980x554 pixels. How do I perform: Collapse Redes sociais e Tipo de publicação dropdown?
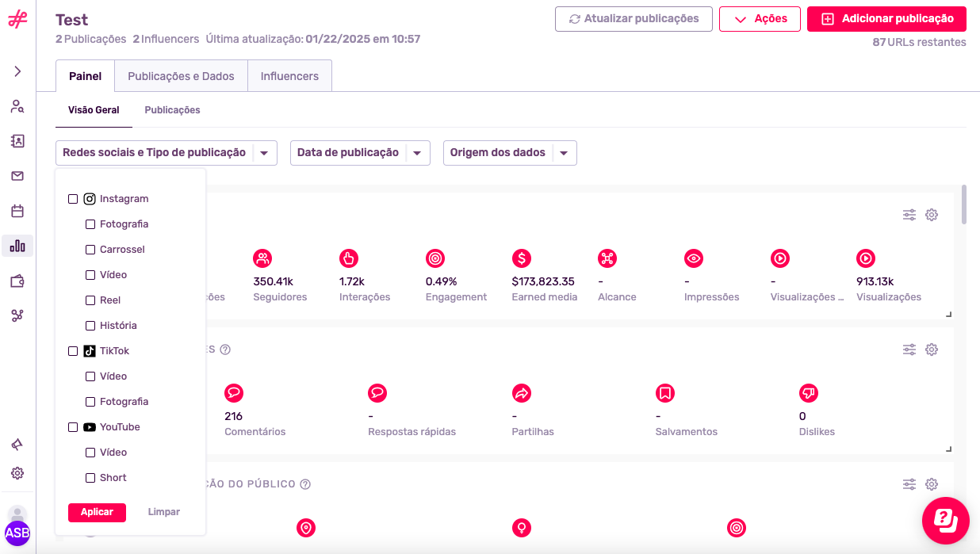(167, 153)
